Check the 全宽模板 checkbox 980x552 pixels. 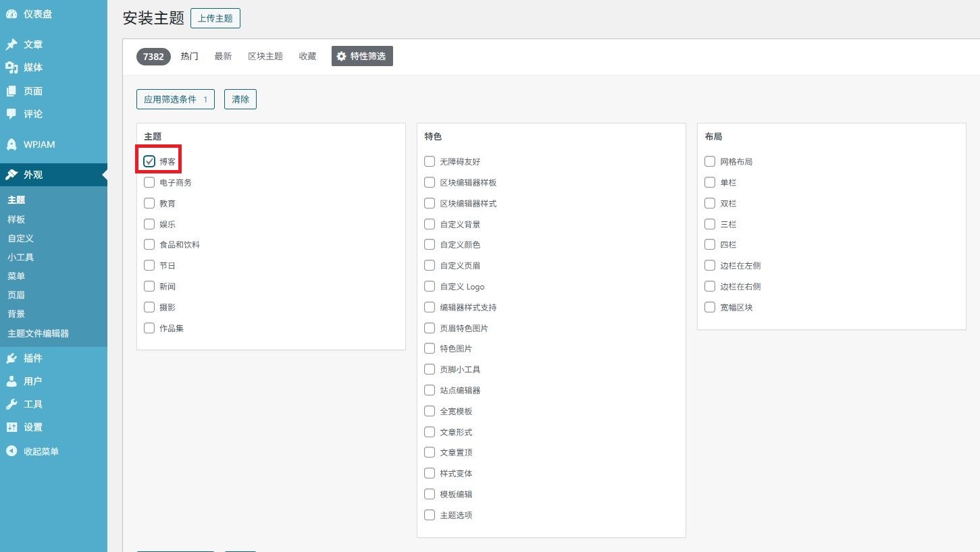pyautogui.click(x=430, y=411)
